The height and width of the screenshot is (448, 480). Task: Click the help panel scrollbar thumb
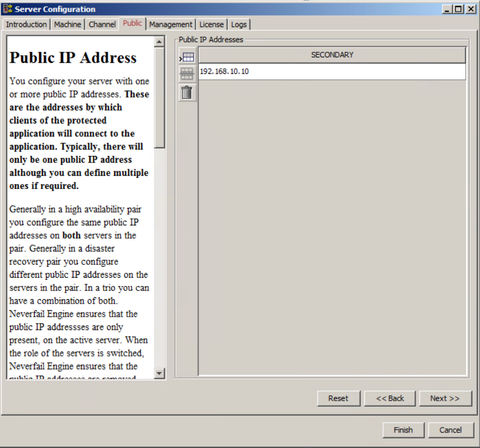click(x=160, y=98)
